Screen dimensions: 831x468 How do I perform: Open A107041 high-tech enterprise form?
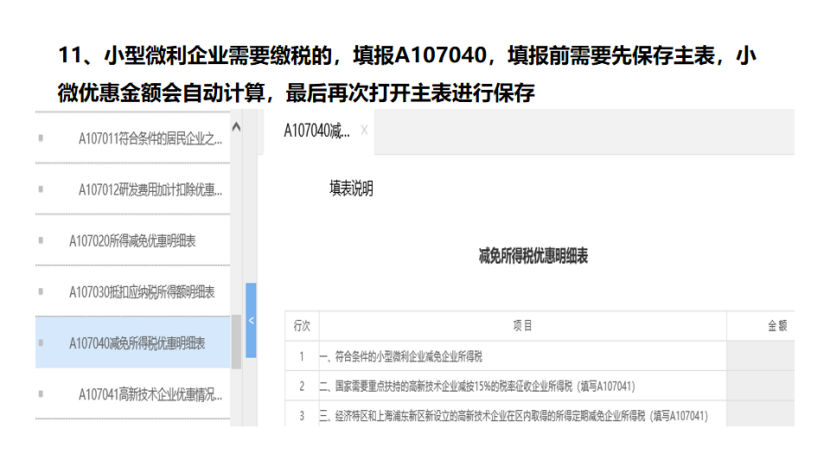[150, 395]
